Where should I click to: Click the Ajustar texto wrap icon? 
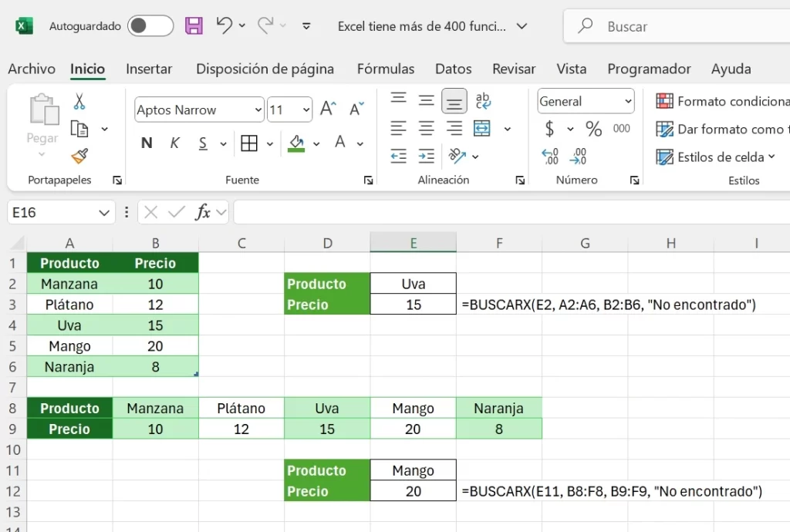tap(483, 101)
